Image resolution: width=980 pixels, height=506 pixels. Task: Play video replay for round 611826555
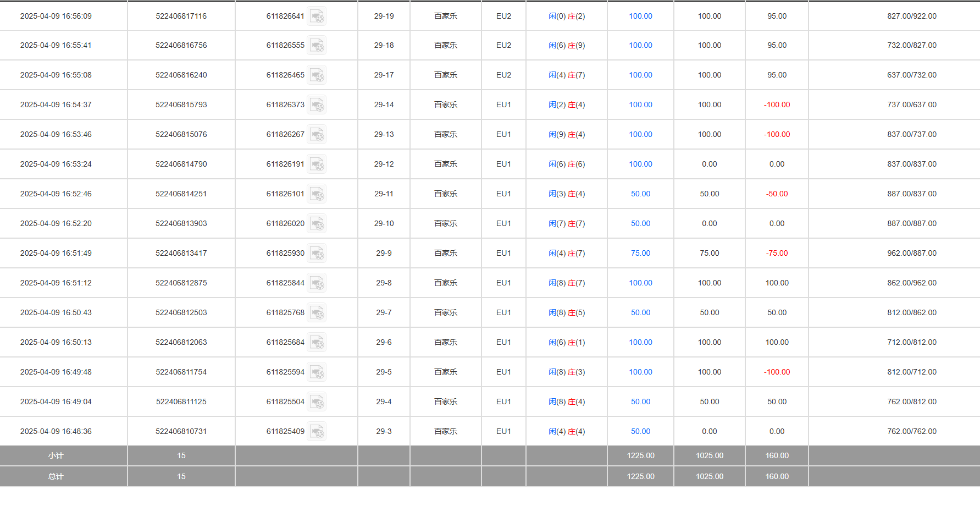point(317,46)
